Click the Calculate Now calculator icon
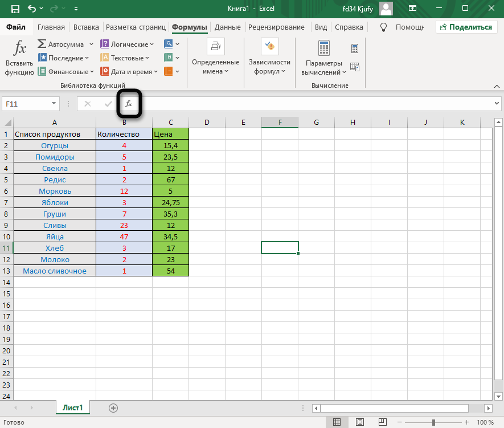This screenshot has height=428, width=504. (x=355, y=48)
